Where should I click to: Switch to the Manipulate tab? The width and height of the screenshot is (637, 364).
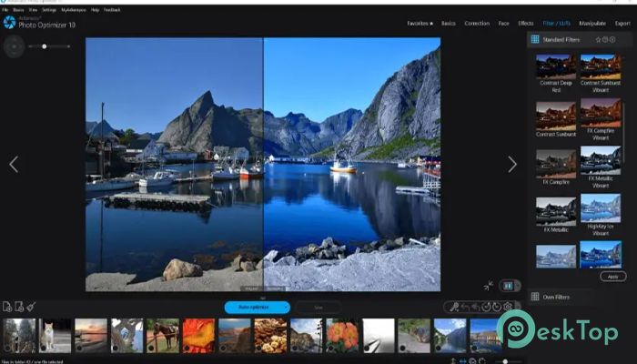pyautogui.click(x=592, y=24)
